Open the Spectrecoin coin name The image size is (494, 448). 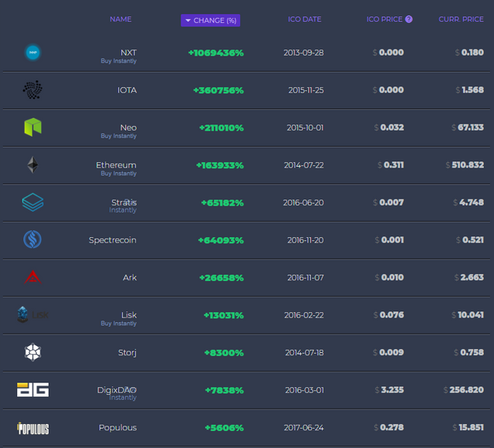coord(113,240)
